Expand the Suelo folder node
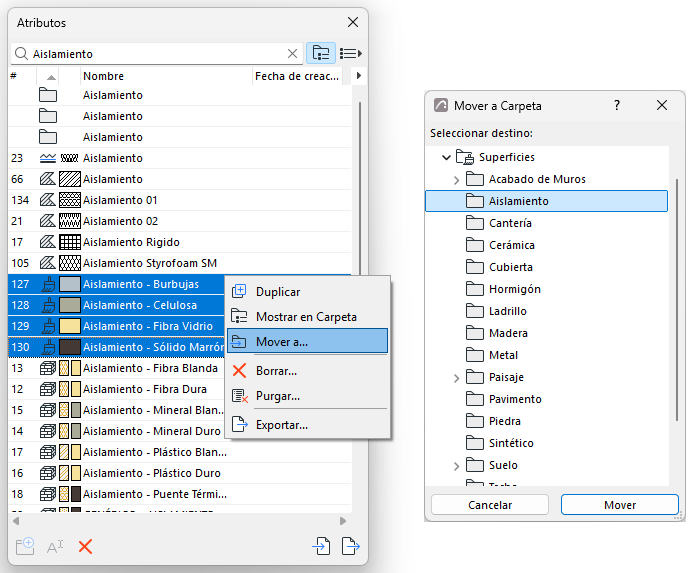 tap(456, 466)
